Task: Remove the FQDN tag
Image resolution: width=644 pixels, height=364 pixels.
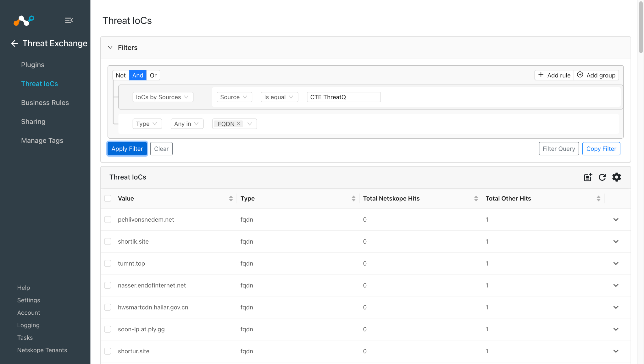Action: (x=239, y=124)
